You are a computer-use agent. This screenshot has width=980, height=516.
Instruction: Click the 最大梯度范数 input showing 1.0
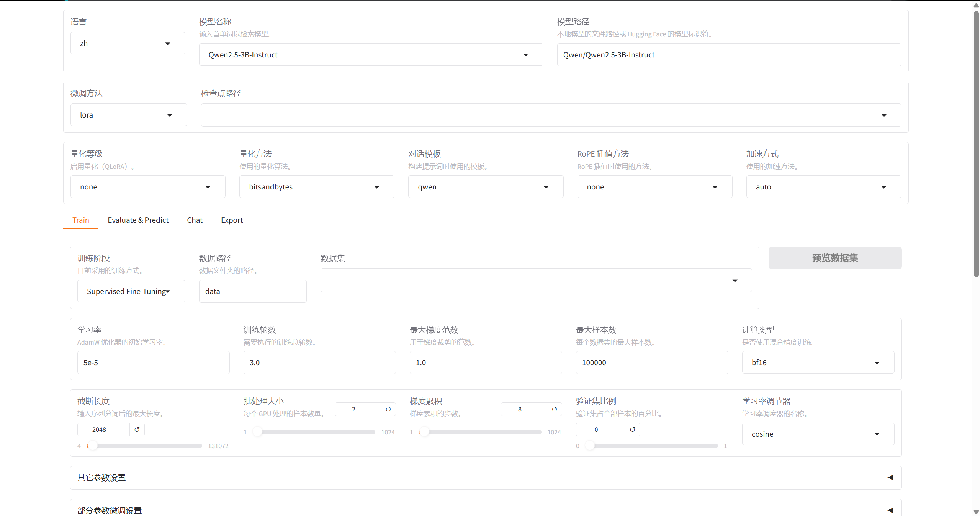486,363
